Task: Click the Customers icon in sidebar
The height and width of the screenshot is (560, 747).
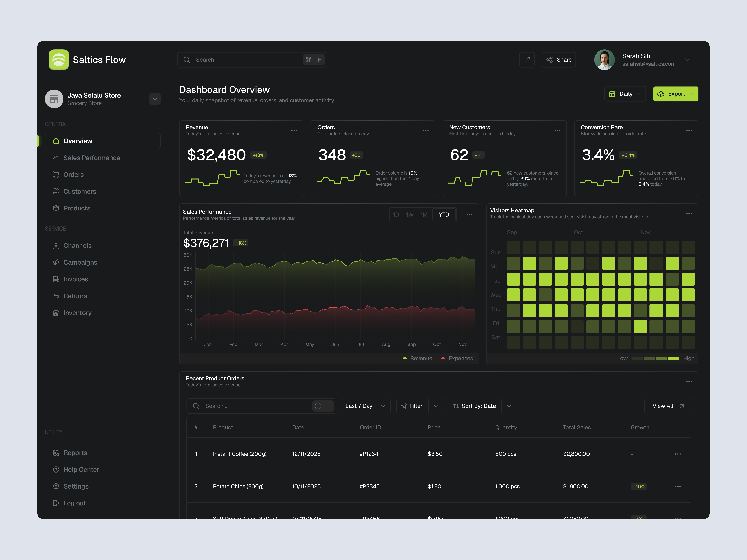Action: click(x=56, y=191)
